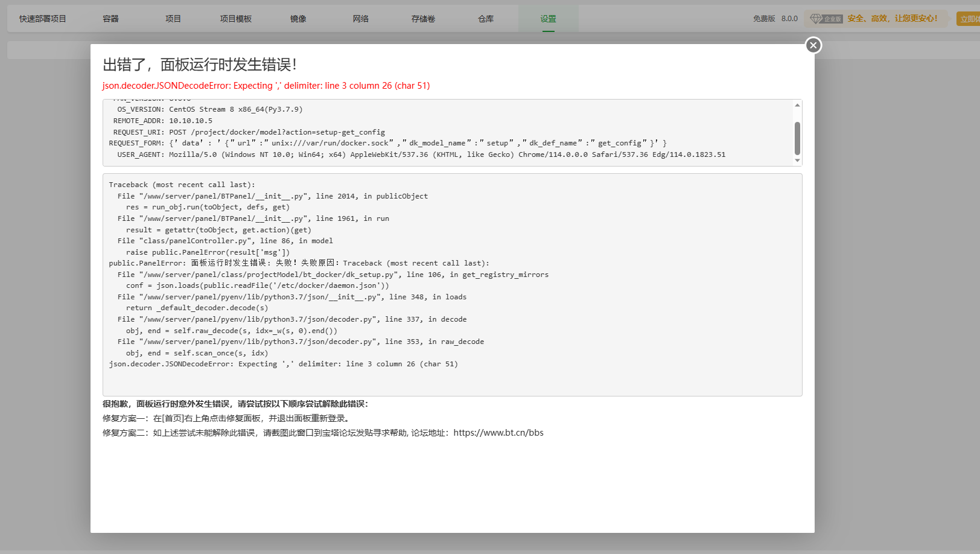Click the json.loads daemon.json line
The image size is (980, 554).
pos(258,285)
